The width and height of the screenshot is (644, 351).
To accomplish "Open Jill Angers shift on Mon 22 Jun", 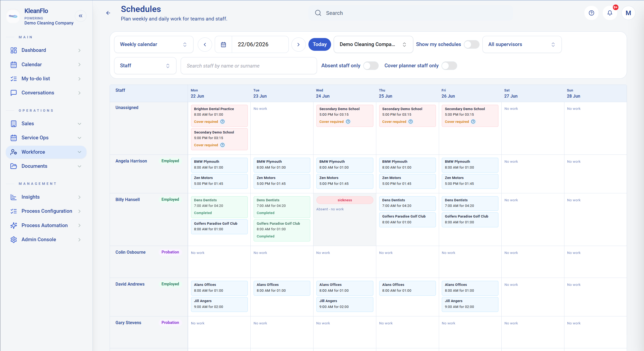I will [x=219, y=304].
